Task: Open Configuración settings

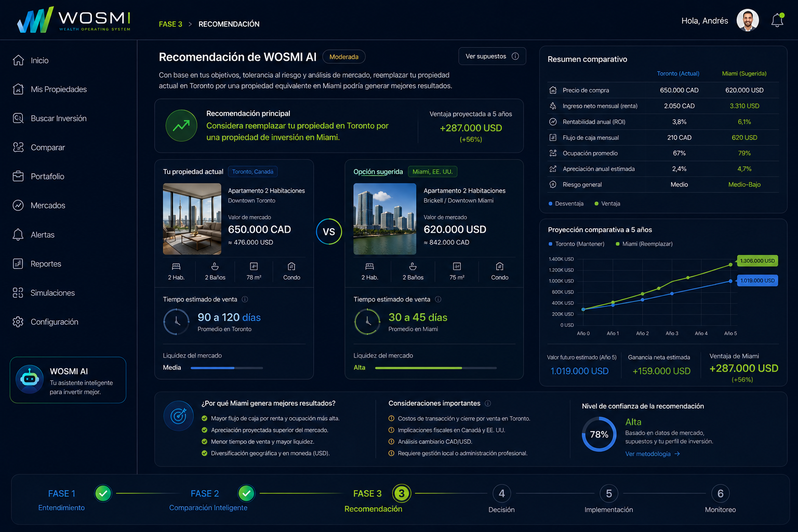Action: 45,322
